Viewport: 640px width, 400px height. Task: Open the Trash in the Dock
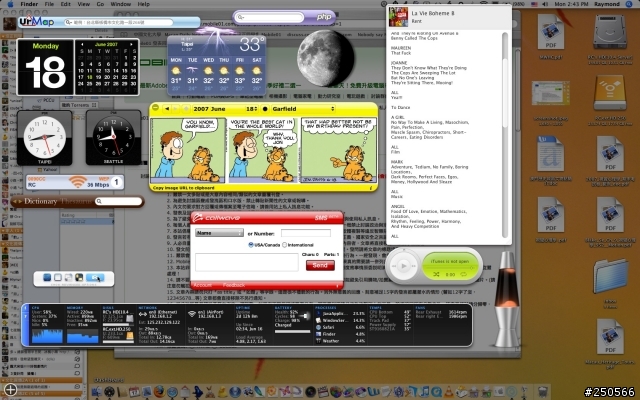coord(542,392)
